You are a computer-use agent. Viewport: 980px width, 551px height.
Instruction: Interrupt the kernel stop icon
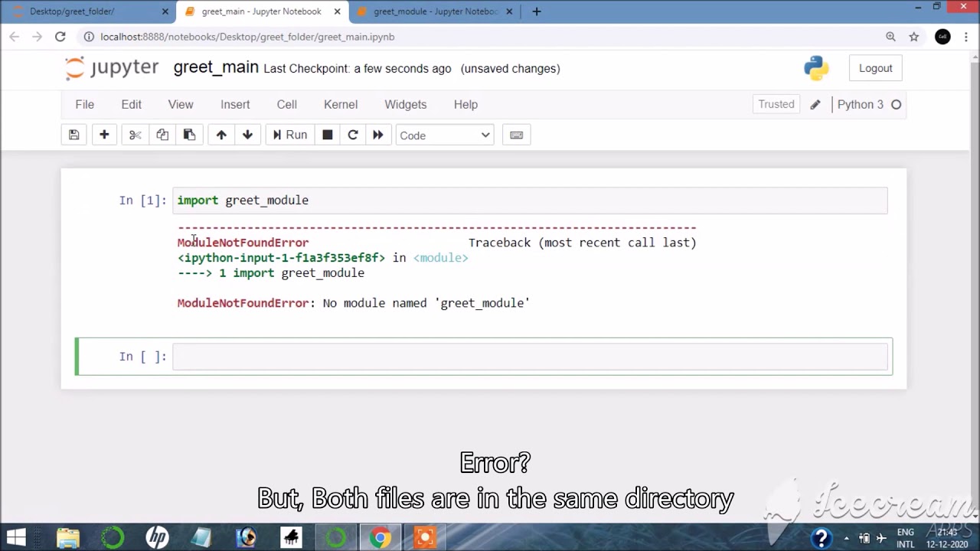pyautogui.click(x=328, y=135)
